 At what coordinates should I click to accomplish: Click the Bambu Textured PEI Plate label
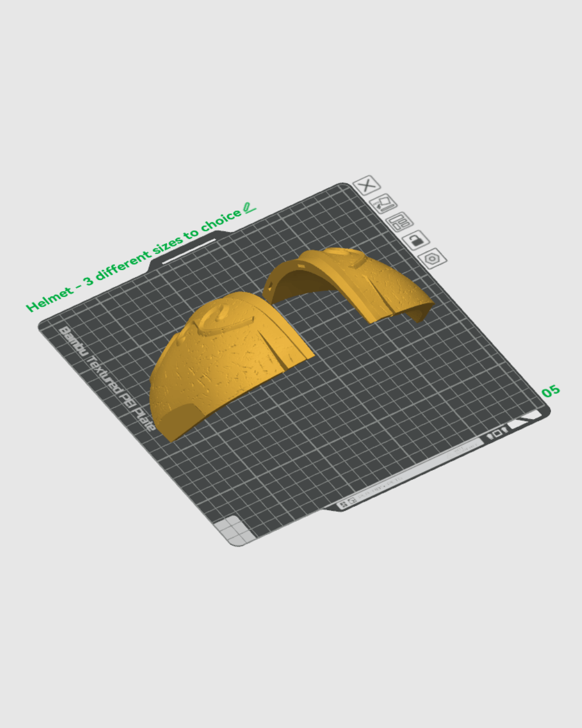point(105,375)
